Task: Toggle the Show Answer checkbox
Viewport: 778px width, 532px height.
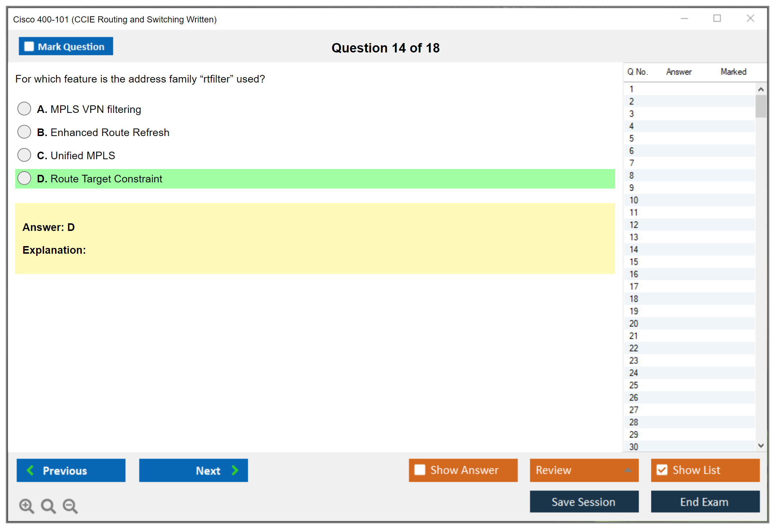Action: 420,470
